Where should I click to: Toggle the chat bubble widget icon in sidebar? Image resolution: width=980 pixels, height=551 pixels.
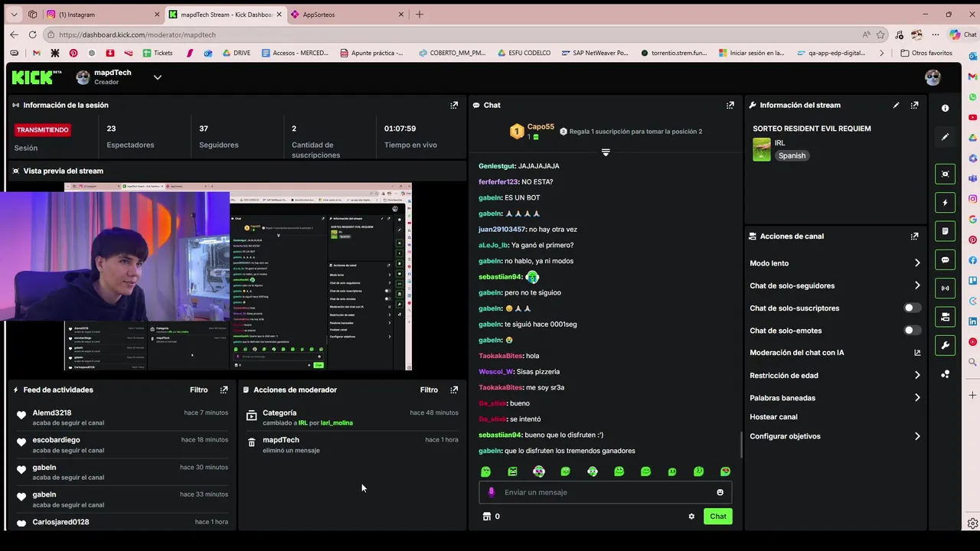945,259
